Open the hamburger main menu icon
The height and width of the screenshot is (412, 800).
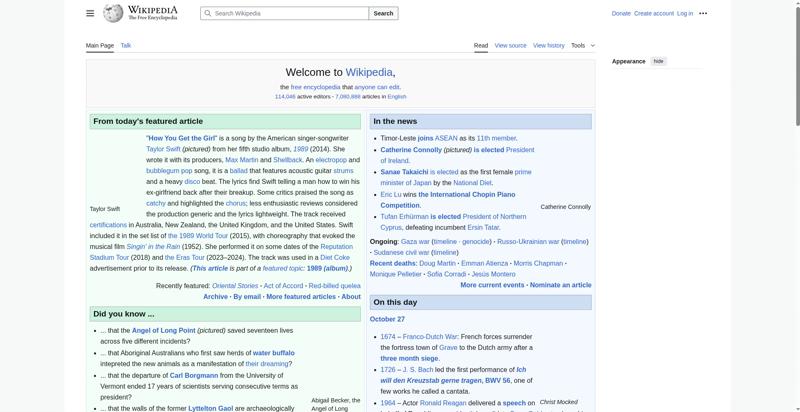pos(90,13)
